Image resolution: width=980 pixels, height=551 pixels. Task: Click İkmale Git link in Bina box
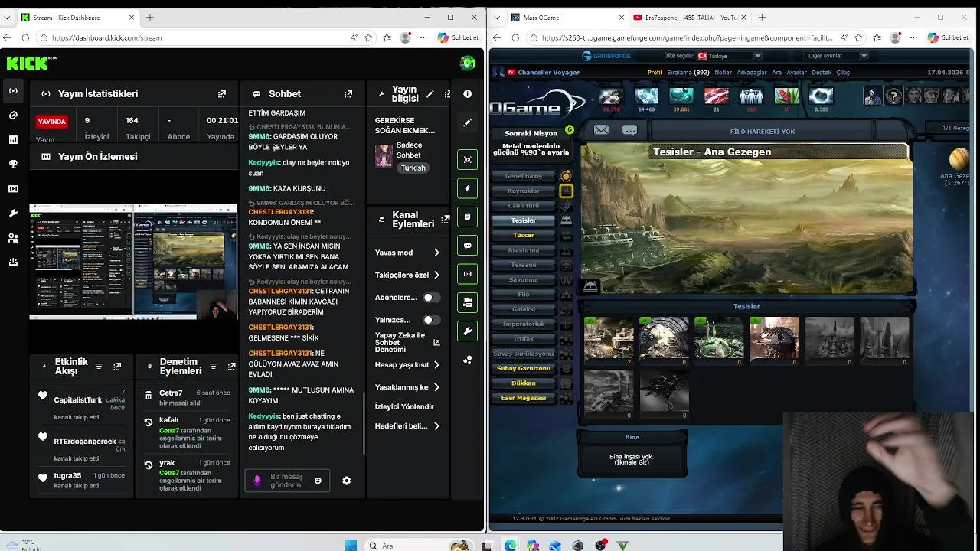coord(632,462)
